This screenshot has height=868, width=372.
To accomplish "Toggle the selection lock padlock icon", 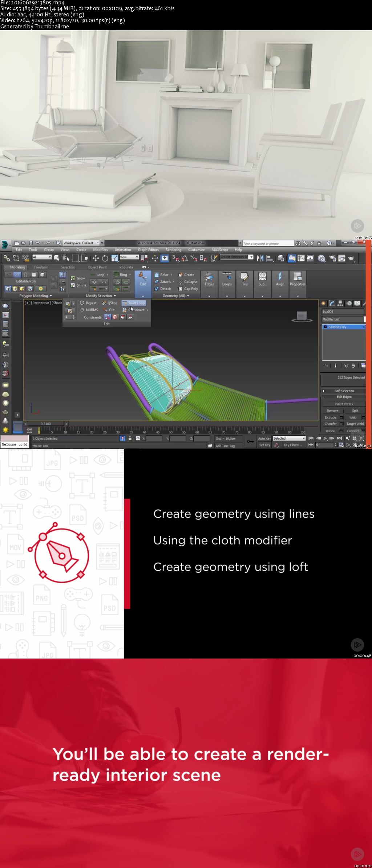I will [x=130, y=439].
